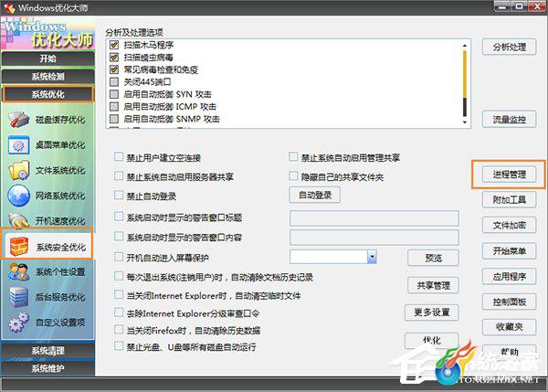Check 禁止自动登录
This screenshot has height=392, width=548.
119,196
